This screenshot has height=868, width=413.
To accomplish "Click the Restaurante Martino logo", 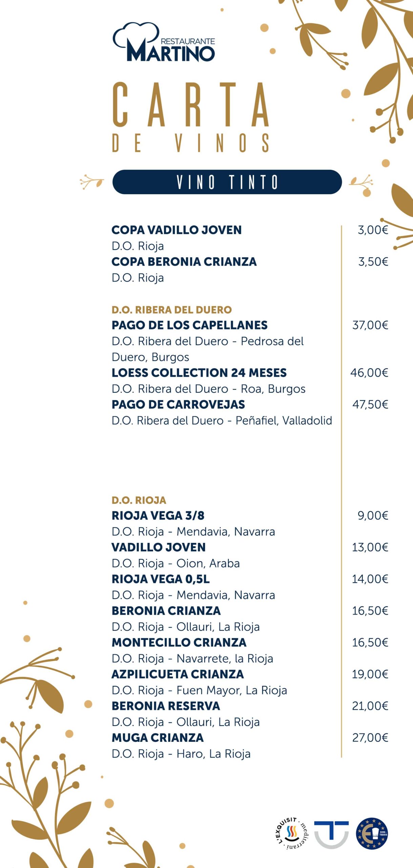I will [164, 42].
